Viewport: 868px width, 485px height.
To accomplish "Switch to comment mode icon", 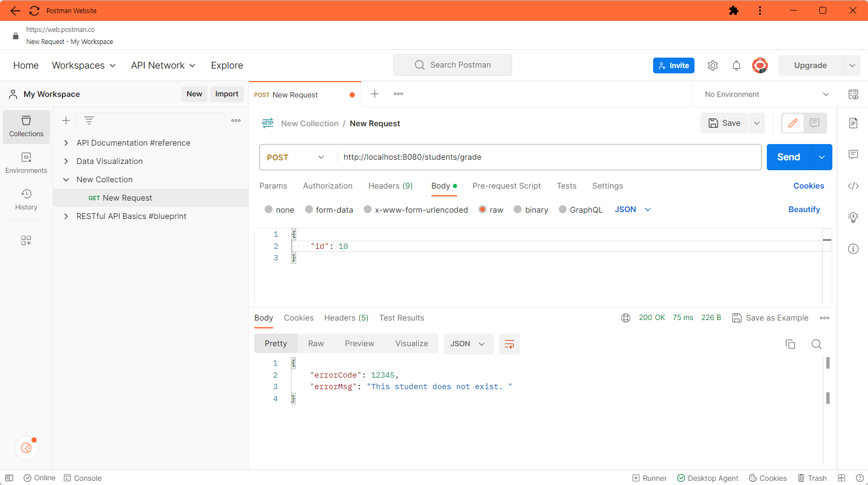I will [x=815, y=123].
